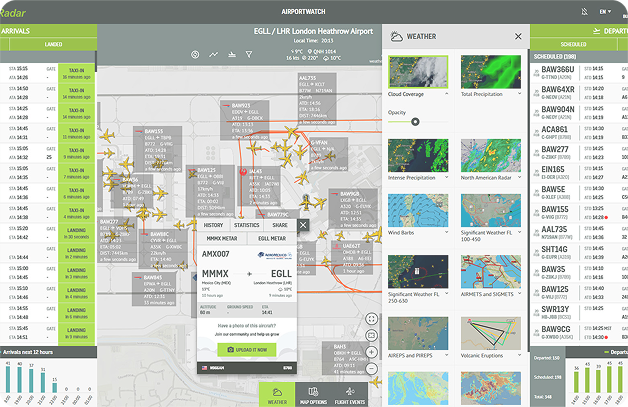Screen dimensions: 628x407
Task: Click the landing aircraft icon in header
Action: (x=234, y=55)
